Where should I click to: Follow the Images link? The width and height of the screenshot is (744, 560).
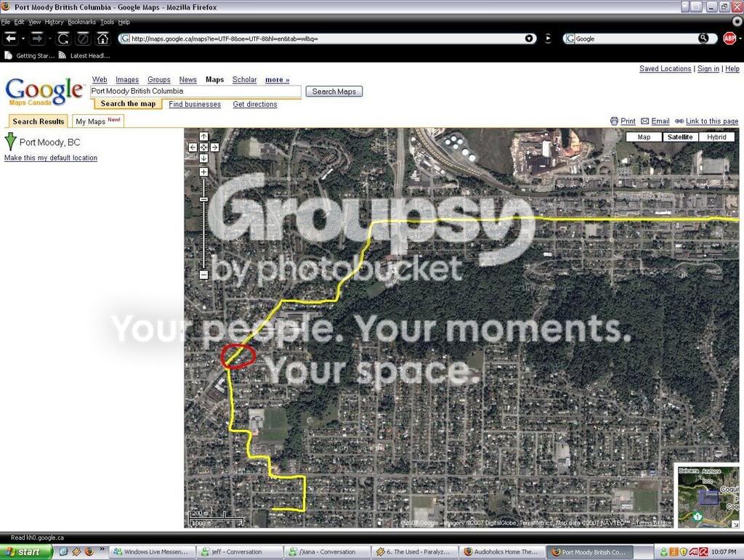(x=127, y=80)
